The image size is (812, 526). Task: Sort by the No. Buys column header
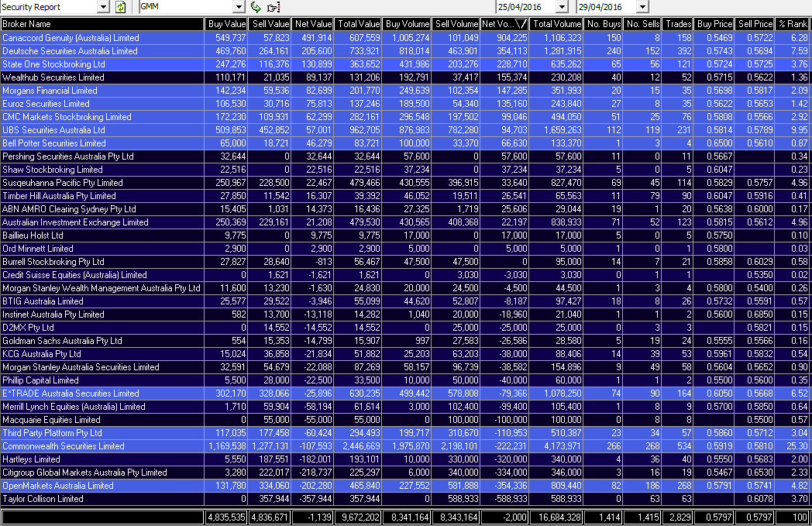(604, 24)
